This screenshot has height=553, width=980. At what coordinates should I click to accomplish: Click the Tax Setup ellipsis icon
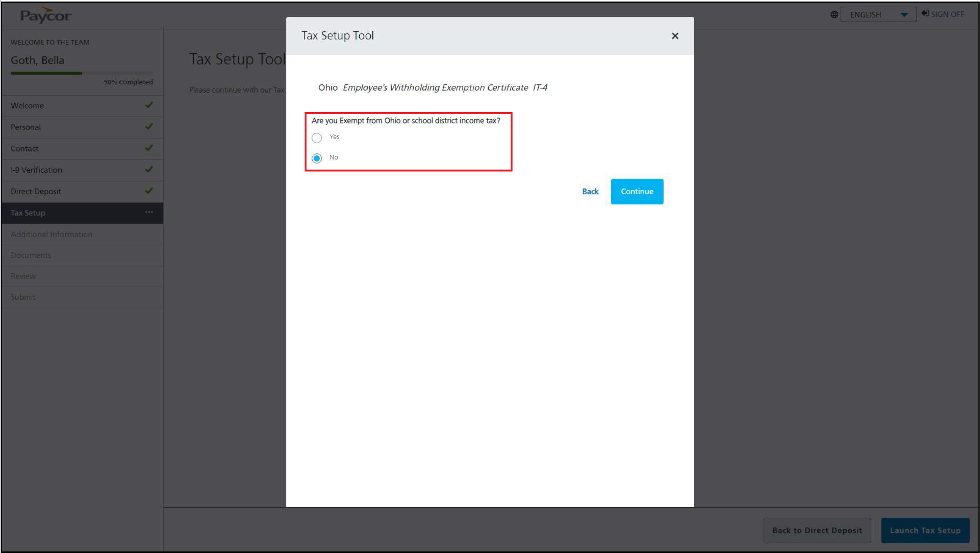pyautogui.click(x=149, y=212)
